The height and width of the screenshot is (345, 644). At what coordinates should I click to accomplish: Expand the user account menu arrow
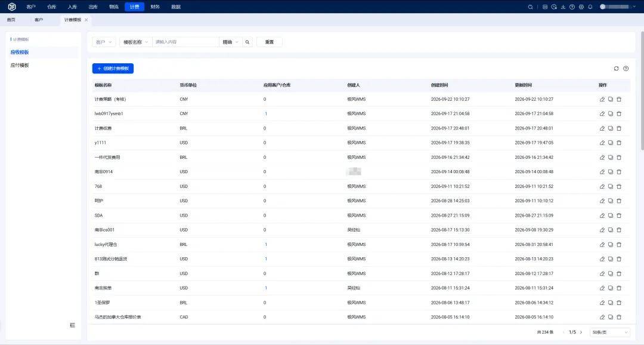tap(633, 7)
